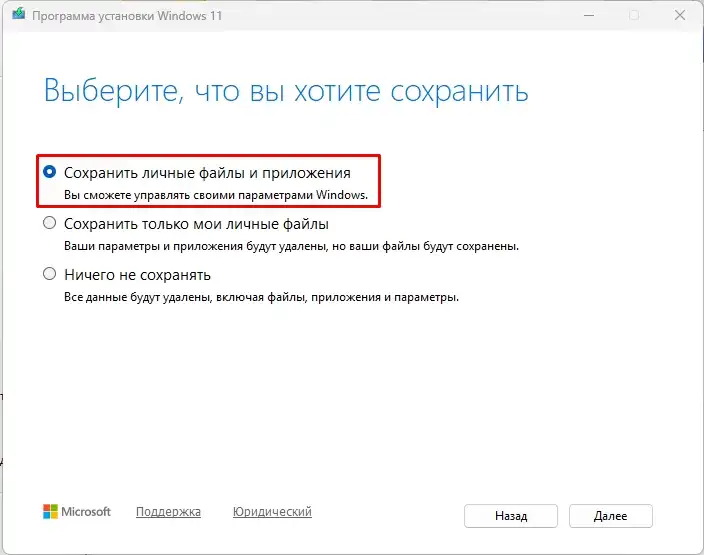Go back with the 'Назад' button
The height and width of the screenshot is (555, 704).
click(511, 516)
